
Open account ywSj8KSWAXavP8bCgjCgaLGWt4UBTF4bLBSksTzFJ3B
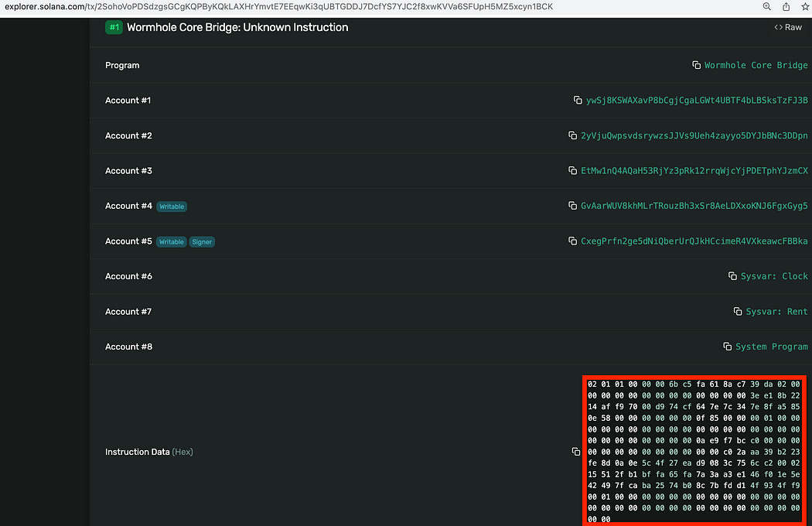tap(697, 101)
